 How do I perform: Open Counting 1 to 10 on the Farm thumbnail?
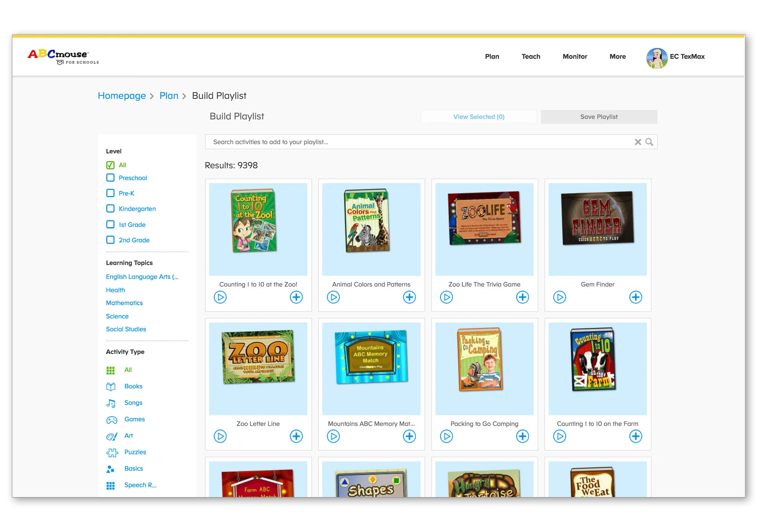[597, 369]
